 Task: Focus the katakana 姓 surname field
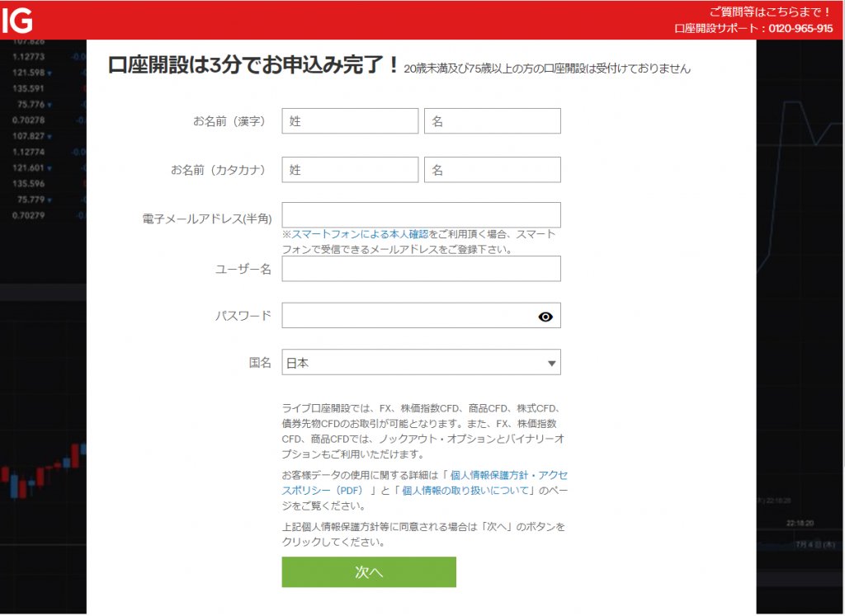click(x=350, y=170)
